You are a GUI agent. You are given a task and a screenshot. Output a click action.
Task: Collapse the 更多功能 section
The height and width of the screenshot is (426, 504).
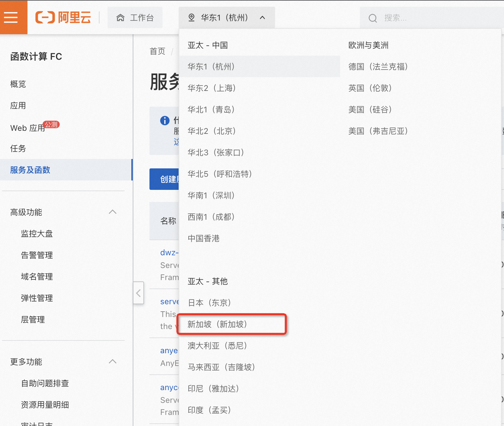tap(113, 362)
